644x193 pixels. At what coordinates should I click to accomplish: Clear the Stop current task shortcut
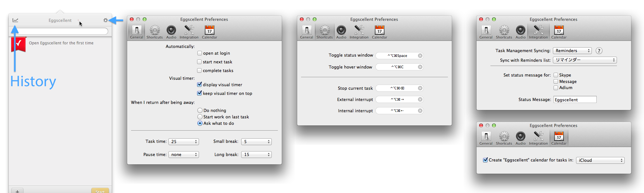click(420, 88)
